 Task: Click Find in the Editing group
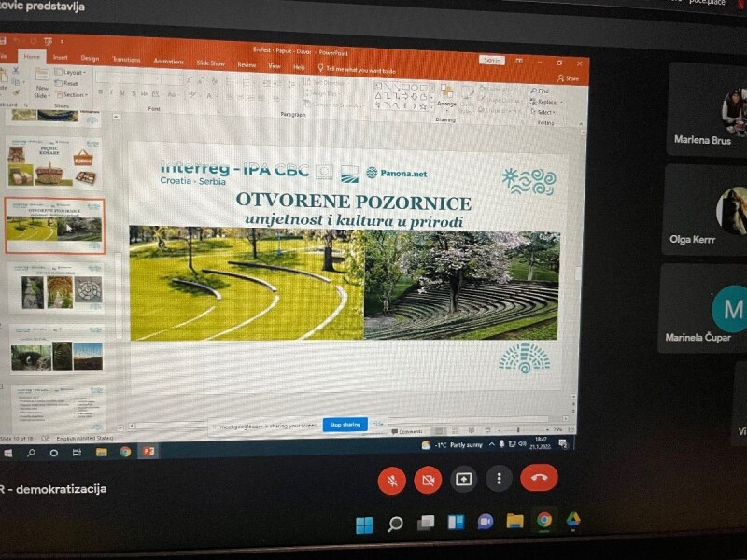542,91
